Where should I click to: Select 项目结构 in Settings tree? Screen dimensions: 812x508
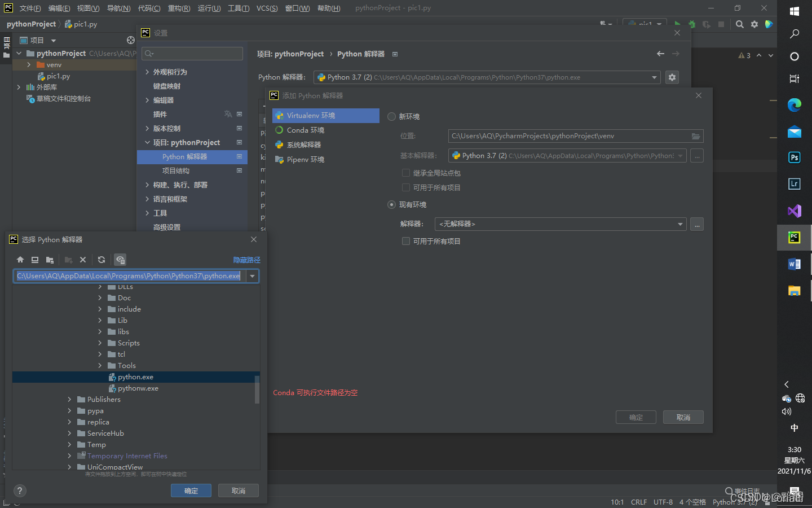tap(175, 171)
